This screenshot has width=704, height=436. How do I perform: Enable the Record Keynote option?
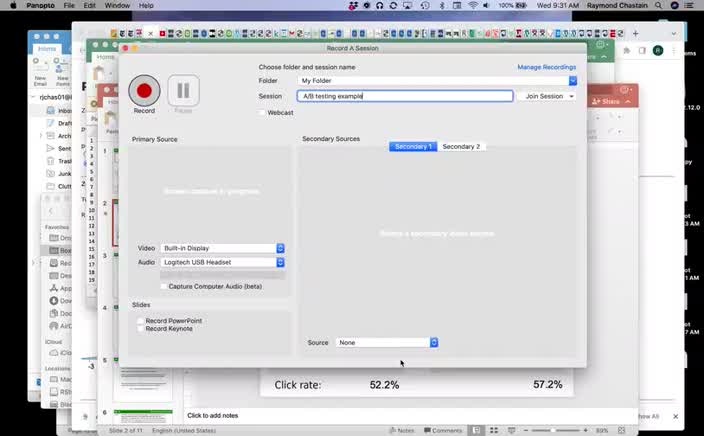141,329
